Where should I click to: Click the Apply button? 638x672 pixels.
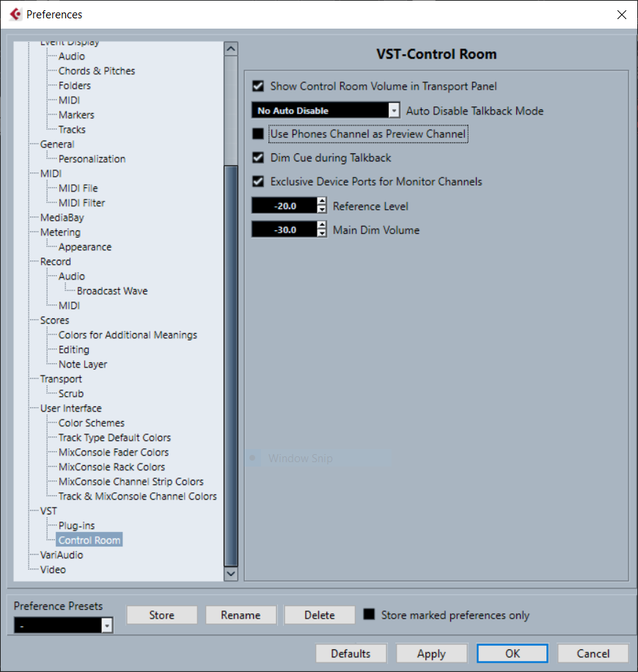(431, 653)
